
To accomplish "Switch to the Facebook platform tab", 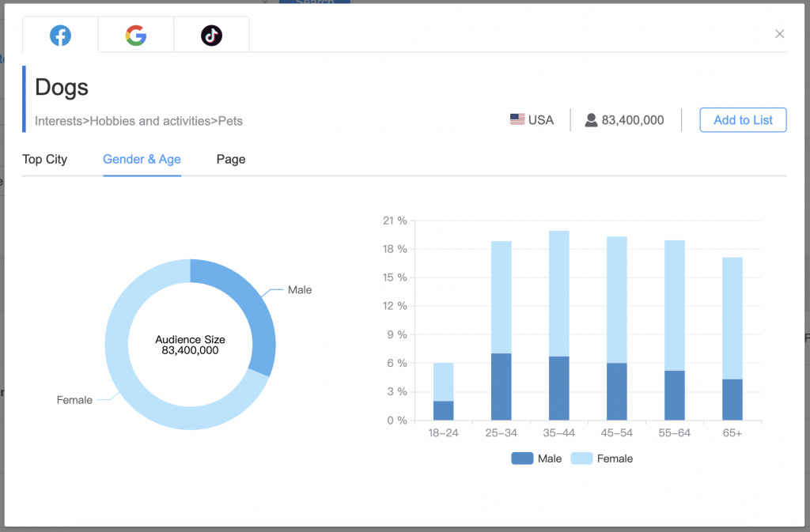I will 59,35.
